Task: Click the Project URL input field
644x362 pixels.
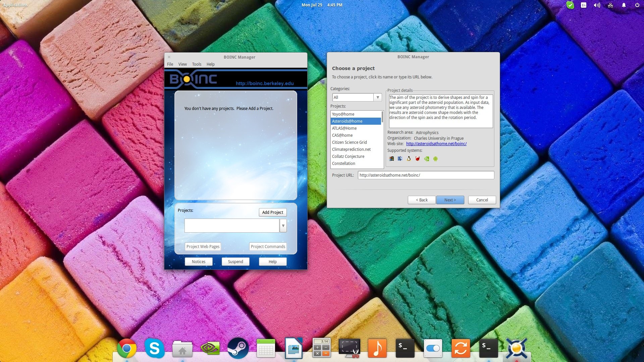Action: 426,175
